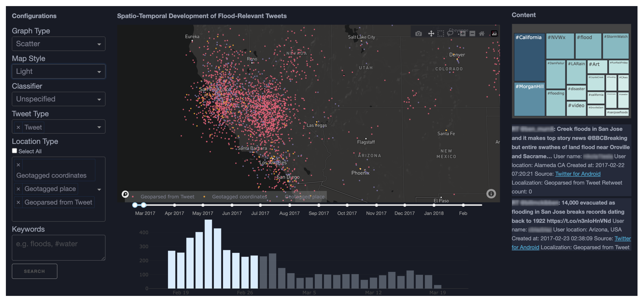Open the Map Style dropdown

click(58, 71)
